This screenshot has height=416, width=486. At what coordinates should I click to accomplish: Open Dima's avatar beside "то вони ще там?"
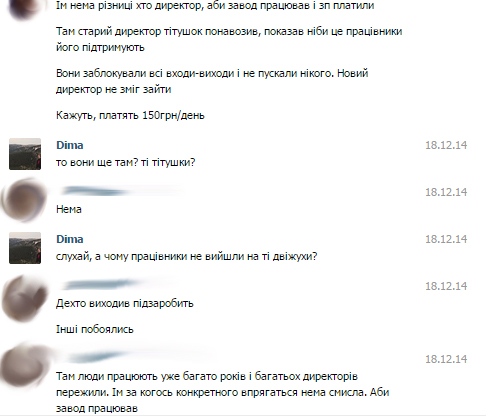pyautogui.click(x=25, y=154)
